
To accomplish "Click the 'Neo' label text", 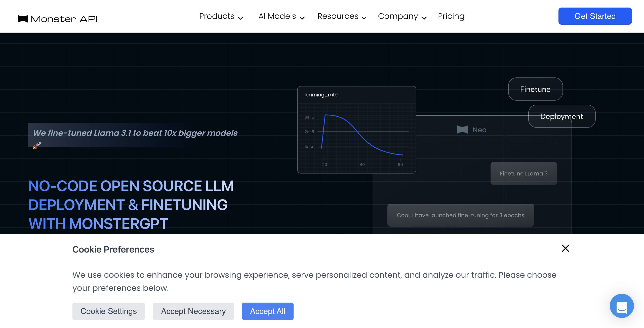I will point(479,130).
